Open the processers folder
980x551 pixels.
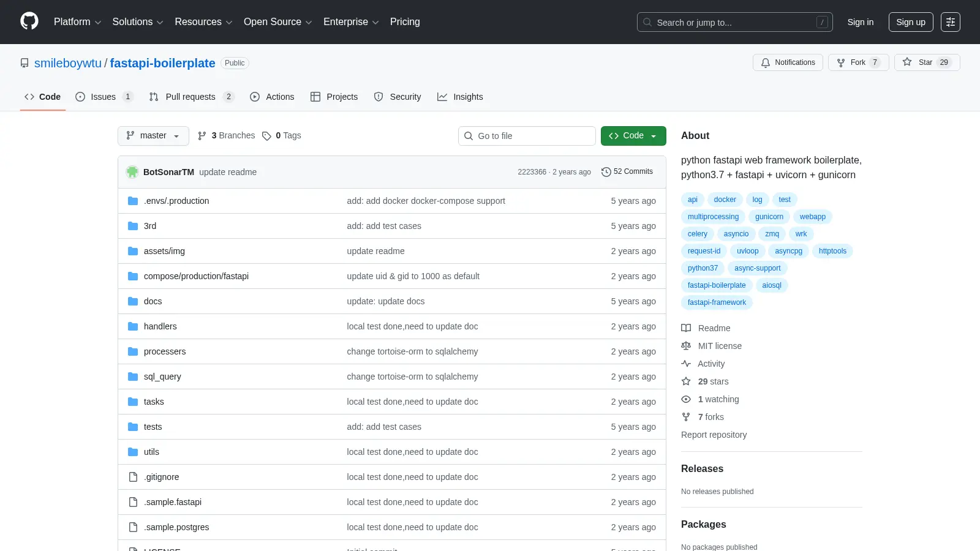(x=165, y=351)
